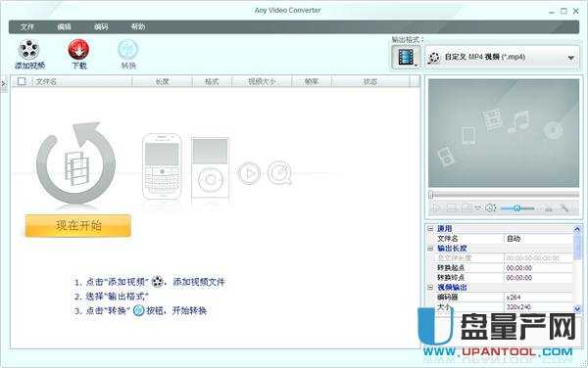Edit the 转换终点 time 00:00:00
Image resolution: width=588 pixels, height=368 pixels.
(x=538, y=278)
